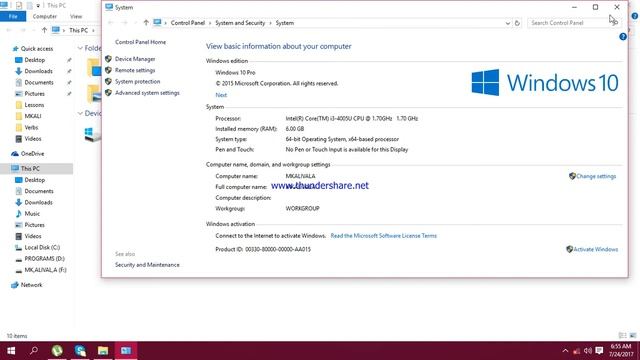Open the Action Center notifications
The width and height of the screenshot is (640, 360).
(x=599, y=351)
